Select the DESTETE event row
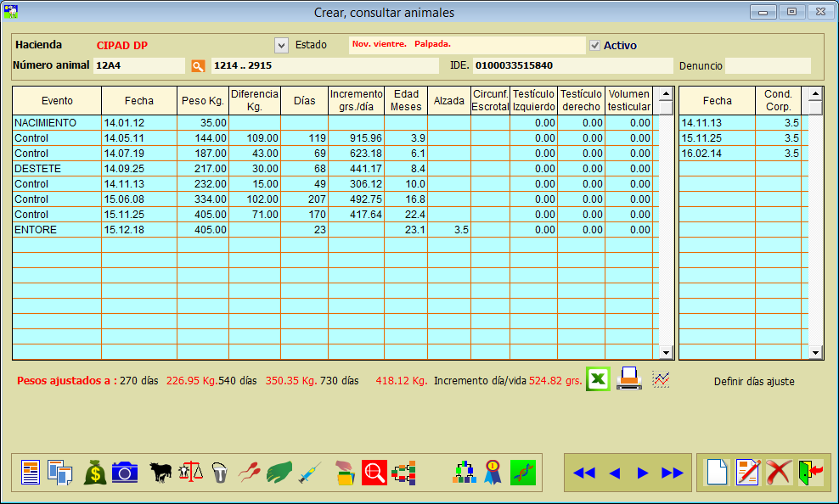The width and height of the screenshot is (839, 504). [57, 169]
